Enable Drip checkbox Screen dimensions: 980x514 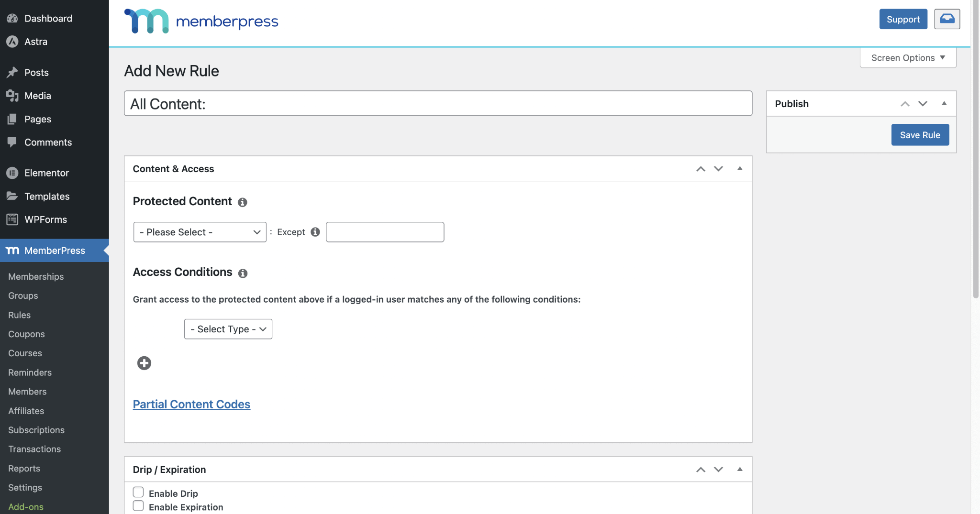(138, 492)
